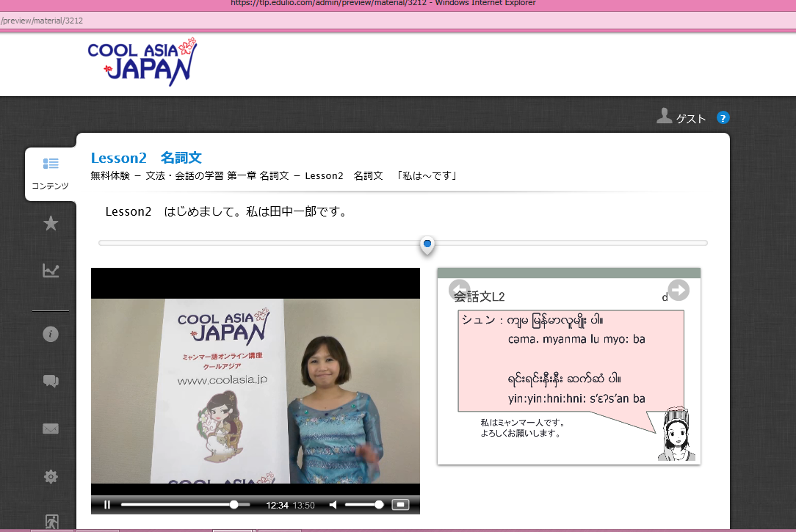Image resolution: width=796 pixels, height=532 pixels.
Task: Pause the lesson video
Action: [107, 505]
